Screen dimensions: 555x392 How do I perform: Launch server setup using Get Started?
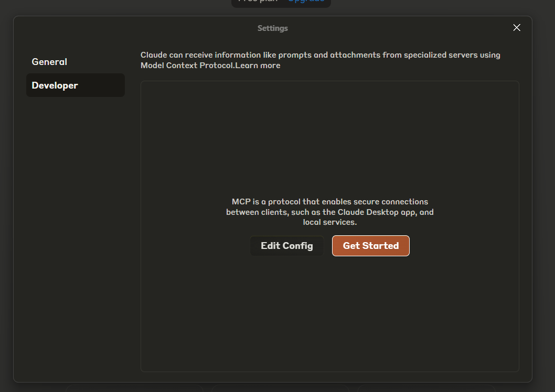(370, 245)
